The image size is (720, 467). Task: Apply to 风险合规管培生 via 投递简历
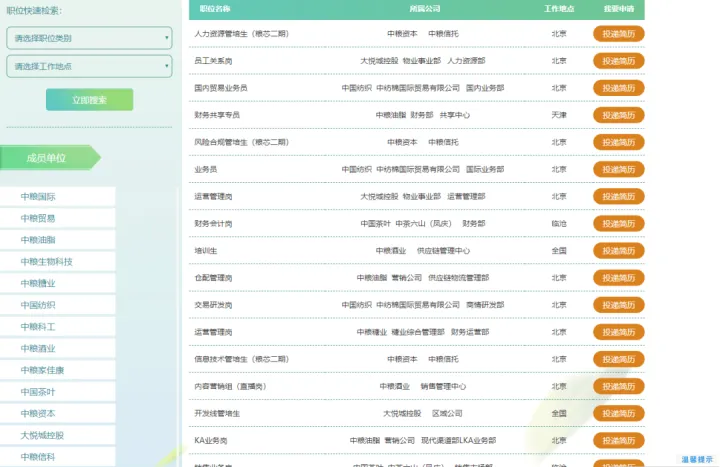619,142
